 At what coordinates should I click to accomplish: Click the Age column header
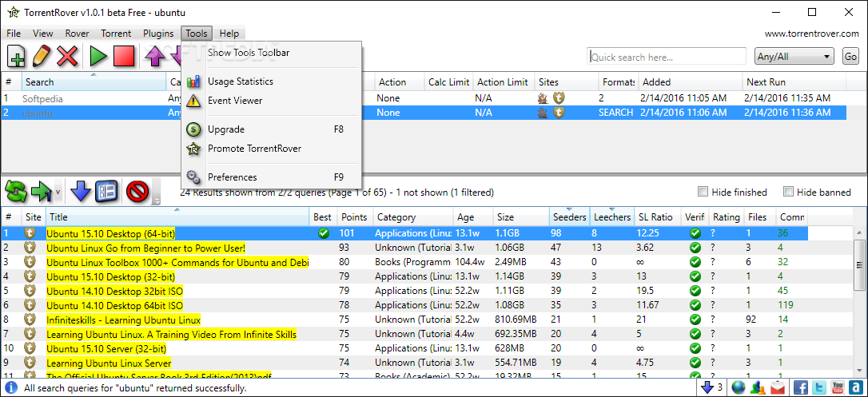pyautogui.click(x=473, y=217)
